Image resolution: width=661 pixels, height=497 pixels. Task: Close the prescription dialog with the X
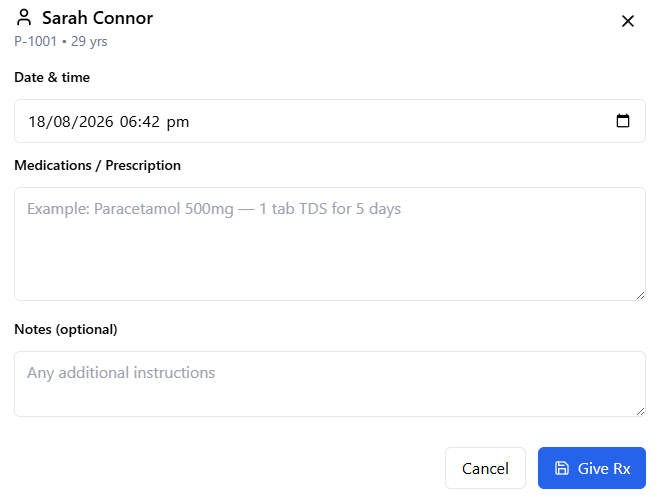coord(628,21)
